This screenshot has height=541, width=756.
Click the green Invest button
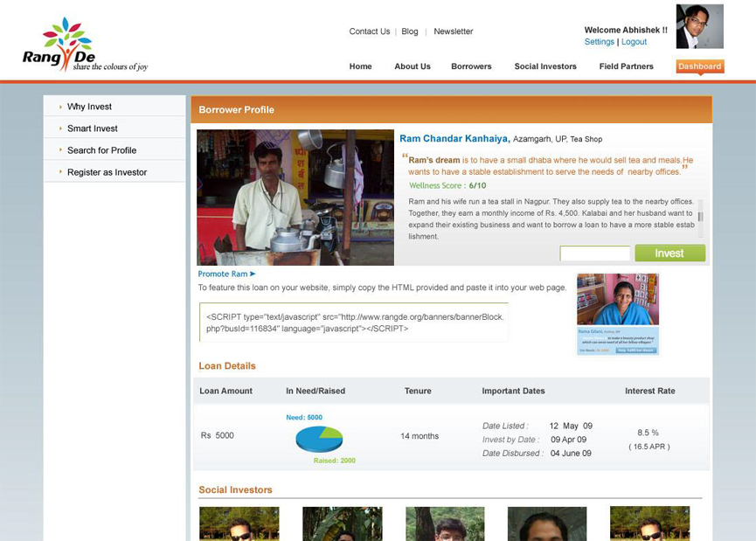[669, 253]
